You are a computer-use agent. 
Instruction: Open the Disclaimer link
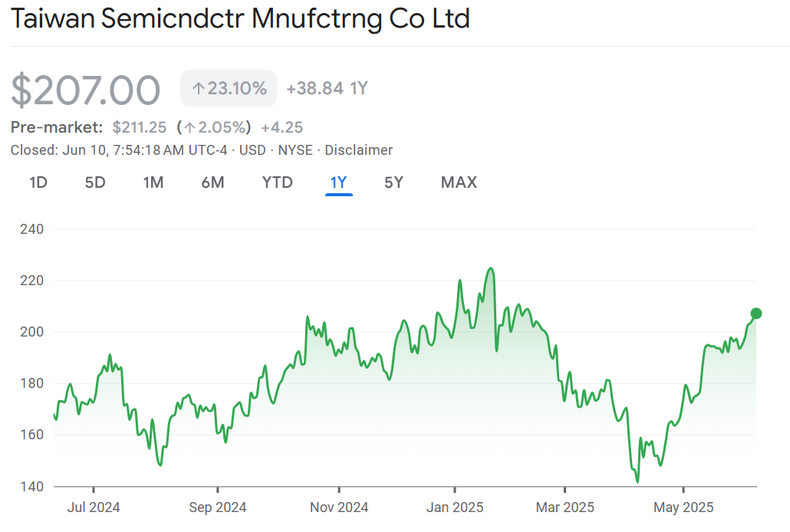[359, 150]
